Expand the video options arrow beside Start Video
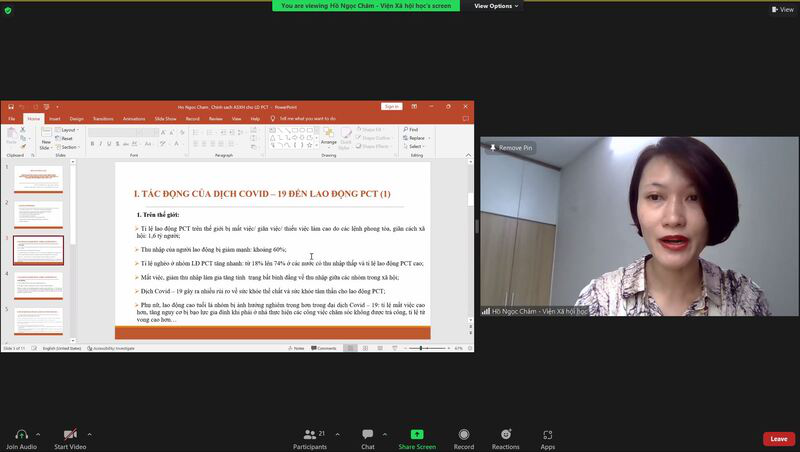 (89, 434)
